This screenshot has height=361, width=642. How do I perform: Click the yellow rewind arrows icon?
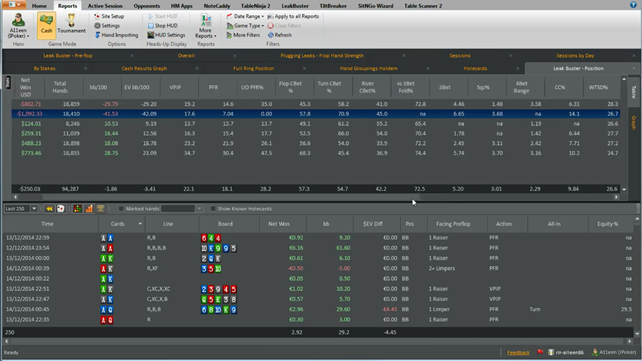click(x=49, y=209)
